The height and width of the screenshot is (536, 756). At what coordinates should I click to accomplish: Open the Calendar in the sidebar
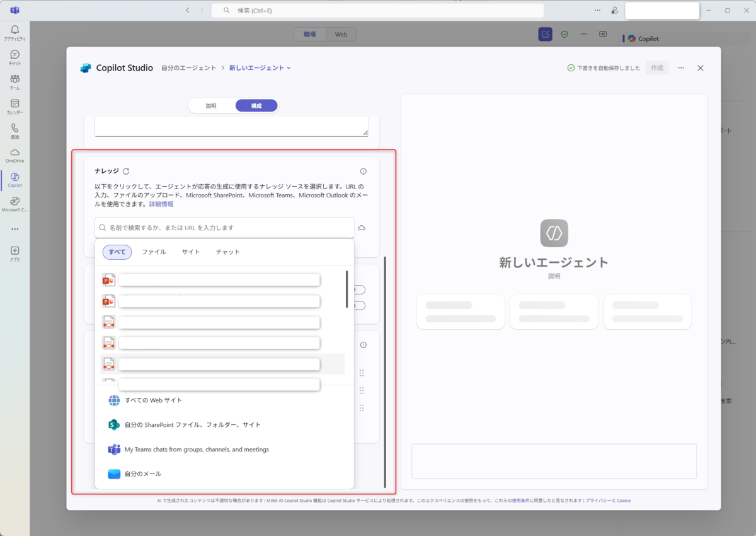point(14,107)
